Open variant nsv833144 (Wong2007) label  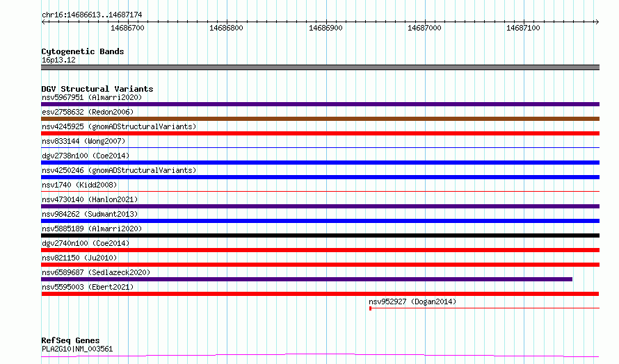point(83,141)
